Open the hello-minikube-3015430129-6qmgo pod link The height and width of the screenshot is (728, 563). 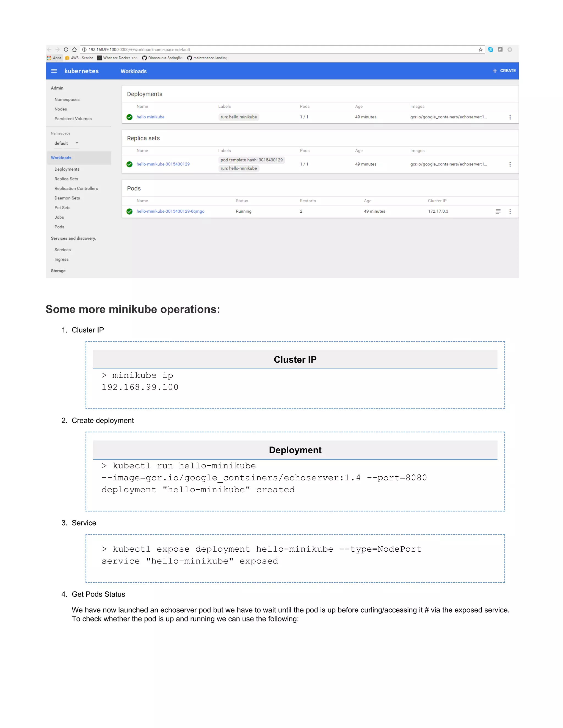point(170,211)
